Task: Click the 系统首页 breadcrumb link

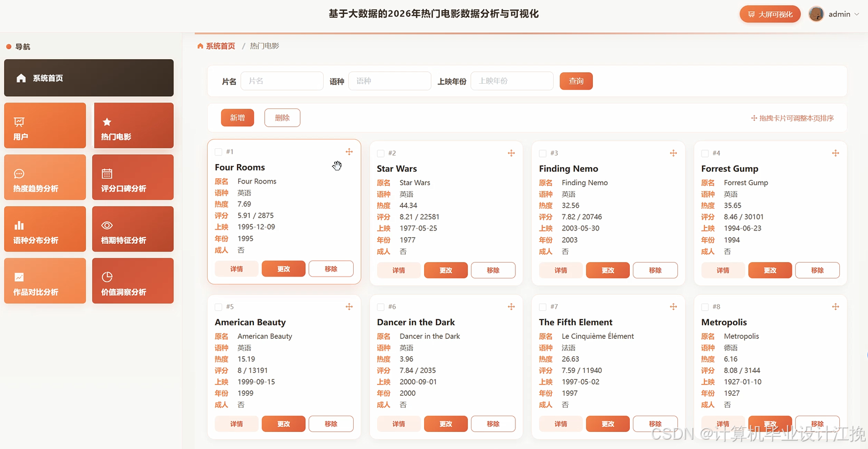Action: pos(216,46)
